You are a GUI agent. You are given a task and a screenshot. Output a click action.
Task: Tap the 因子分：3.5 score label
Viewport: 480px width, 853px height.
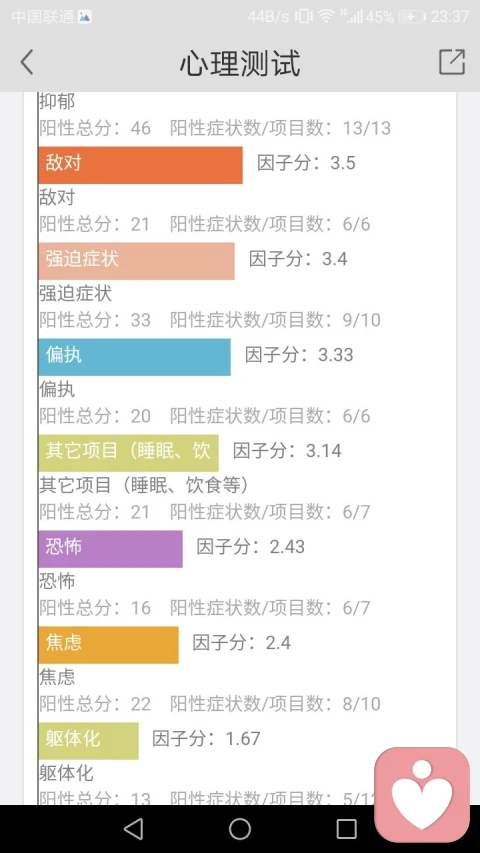point(306,163)
